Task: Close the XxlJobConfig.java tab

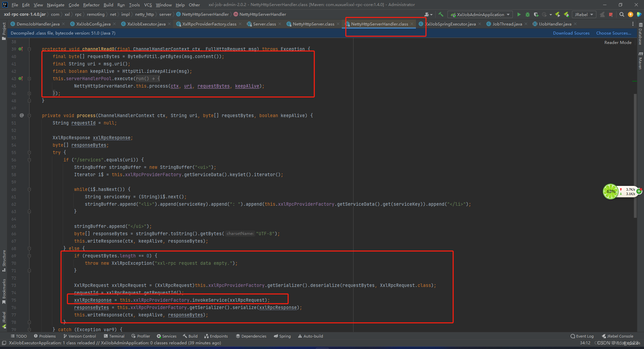Action: (114, 24)
